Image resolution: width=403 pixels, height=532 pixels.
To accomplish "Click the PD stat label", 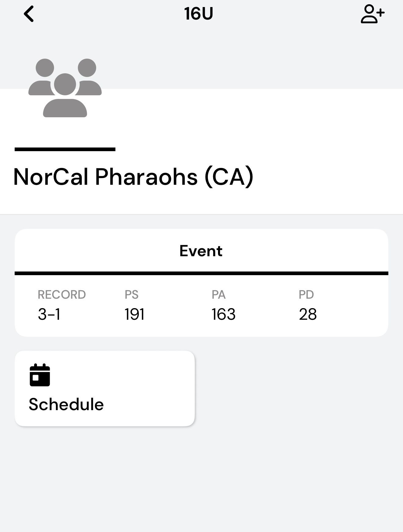I will tap(306, 295).
